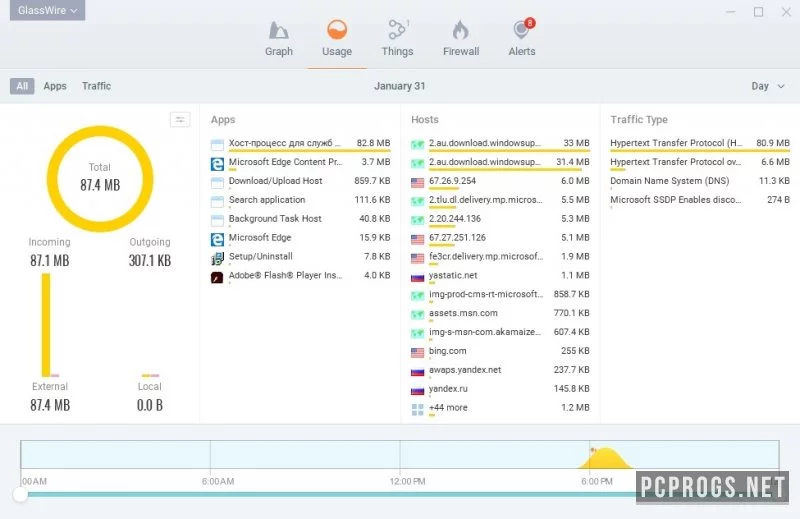
Task: Click the Adobe Flash Player installer icon
Action: [217, 277]
